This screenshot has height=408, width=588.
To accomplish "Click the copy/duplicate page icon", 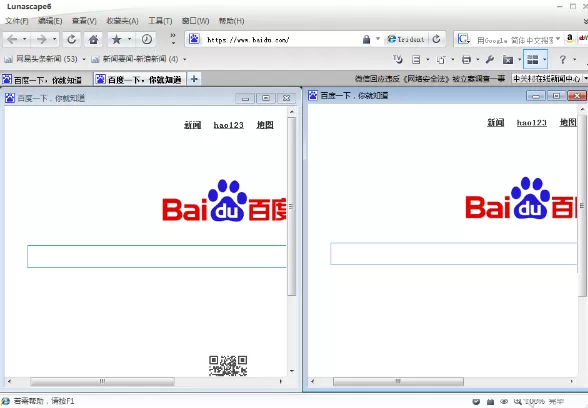I will 441,60.
